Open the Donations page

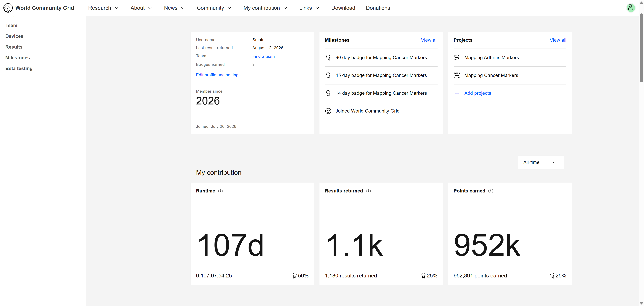(378, 8)
